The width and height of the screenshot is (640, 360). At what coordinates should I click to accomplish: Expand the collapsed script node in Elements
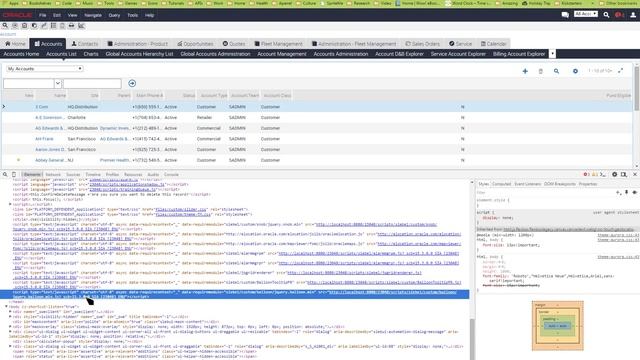[10, 204]
